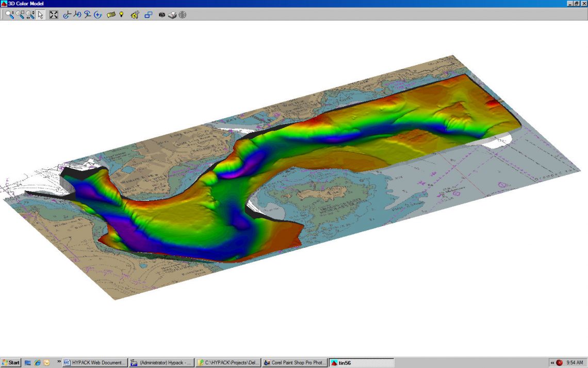Open the gear and wrench settings icon
588x368 pixels.
point(135,15)
